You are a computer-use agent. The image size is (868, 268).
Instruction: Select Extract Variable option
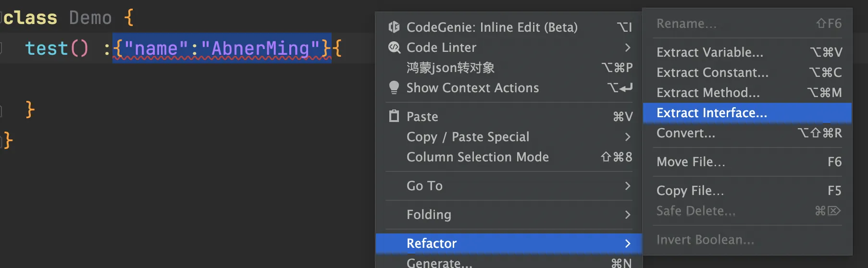[x=709, y=52]
